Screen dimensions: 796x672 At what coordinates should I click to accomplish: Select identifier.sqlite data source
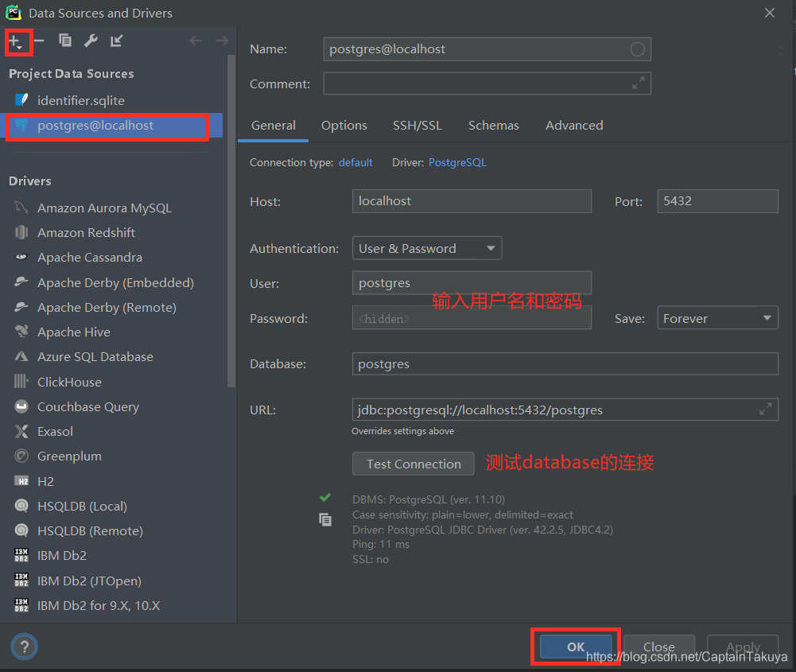111,100
